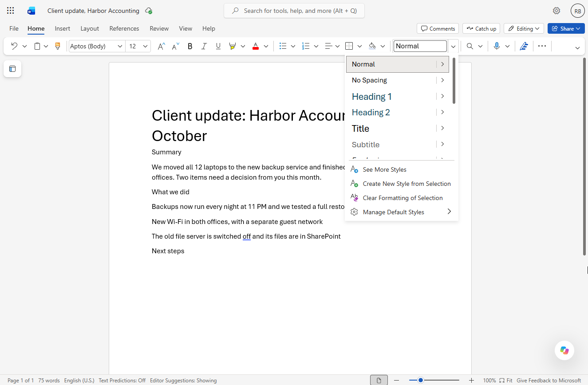Open the navigation pane icon

[12, 69]
